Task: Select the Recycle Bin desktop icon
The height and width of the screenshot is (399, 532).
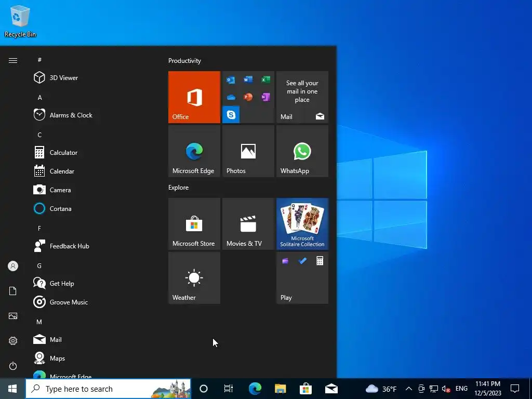Action: point(20,21)
